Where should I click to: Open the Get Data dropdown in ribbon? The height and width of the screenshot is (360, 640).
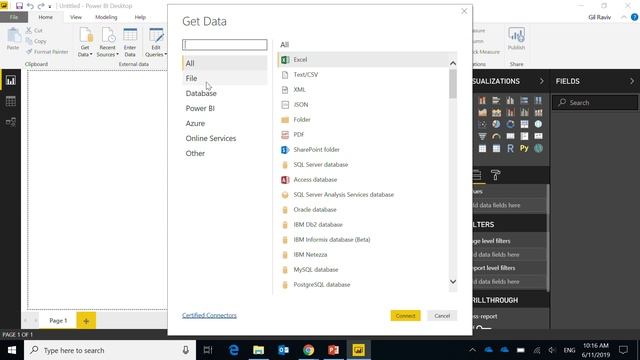tap(85, 51)
